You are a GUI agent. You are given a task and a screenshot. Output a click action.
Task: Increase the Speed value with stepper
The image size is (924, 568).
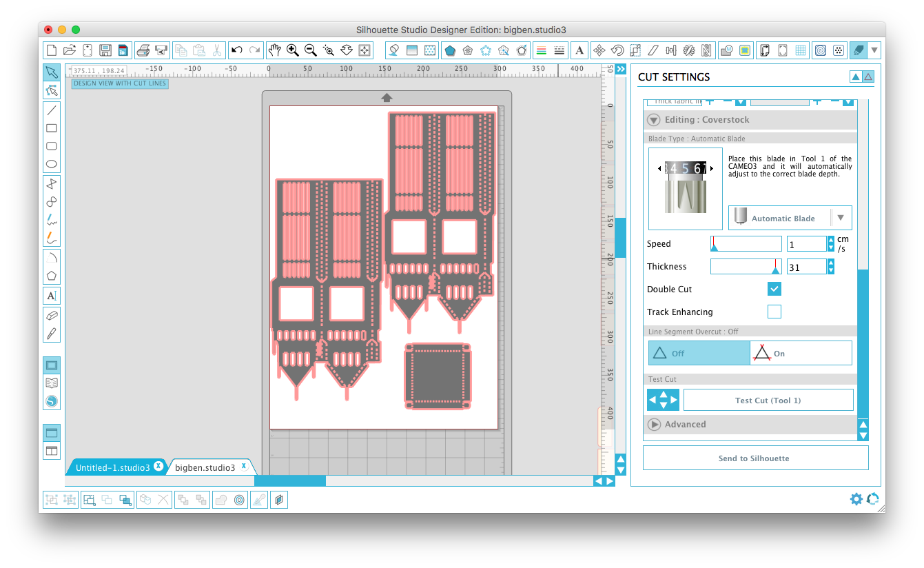click(x=831, y=240)
